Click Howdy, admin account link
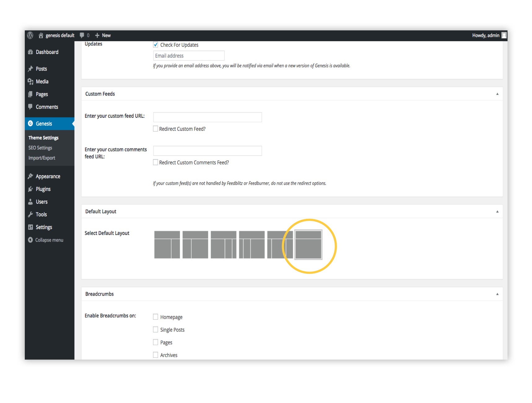Screen dimensions: 532x403 point(486,35)
